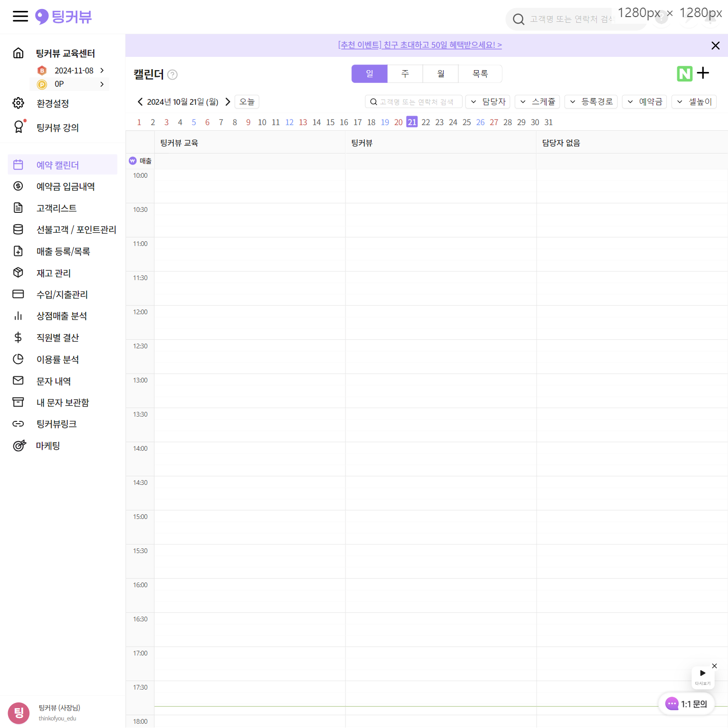
Task: Switch to 주 week view tab
Action: pos(405,74)
